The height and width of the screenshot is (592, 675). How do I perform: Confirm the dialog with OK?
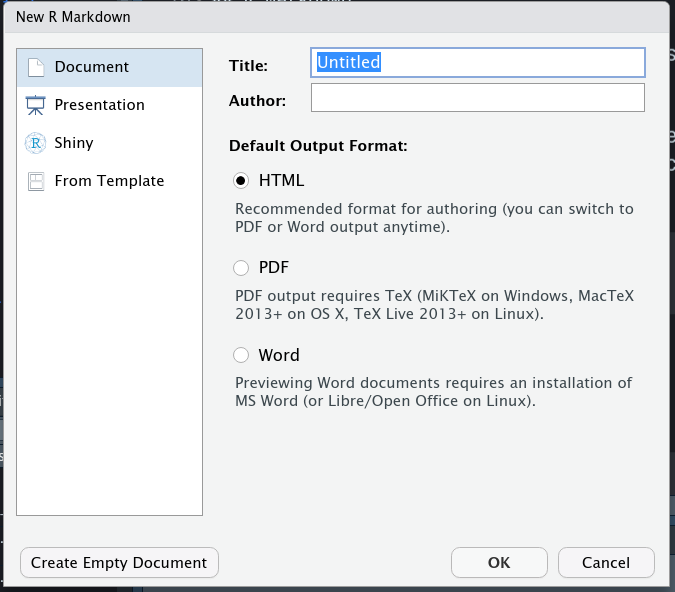[x=499, y=562]
